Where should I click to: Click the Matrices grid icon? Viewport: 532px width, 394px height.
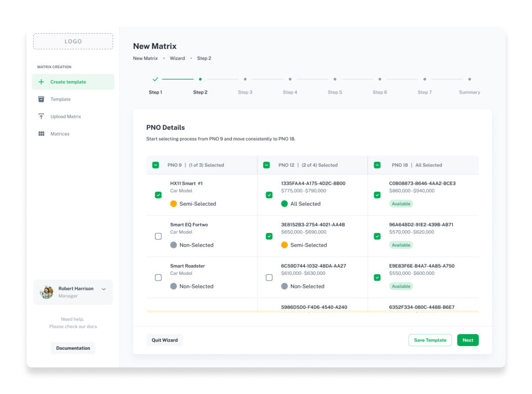point(41,134)
